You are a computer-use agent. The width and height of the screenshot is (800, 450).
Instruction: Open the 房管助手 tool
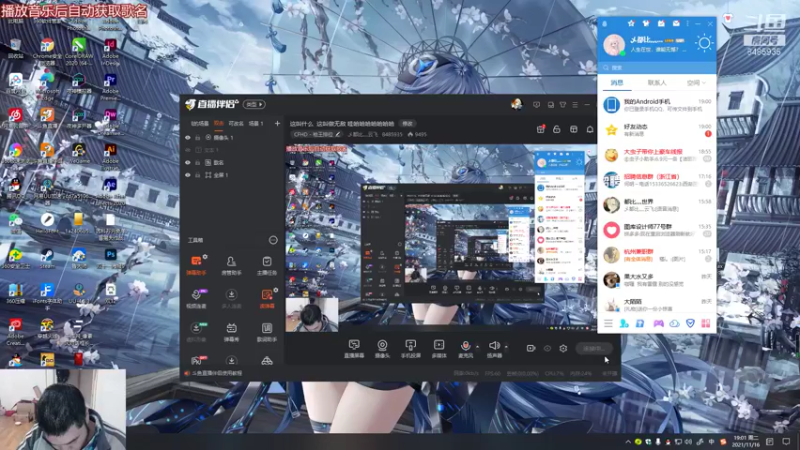[x=231, y=265]
